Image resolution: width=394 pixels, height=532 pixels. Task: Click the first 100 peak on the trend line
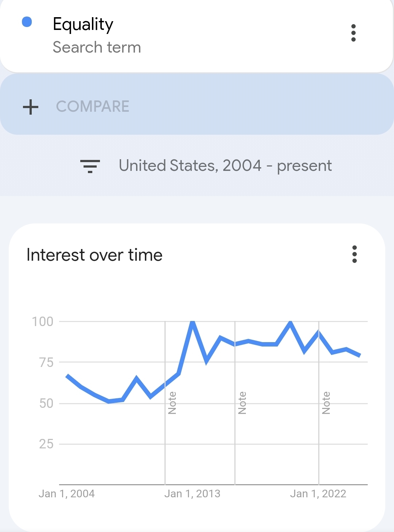[x=193, y=322]
